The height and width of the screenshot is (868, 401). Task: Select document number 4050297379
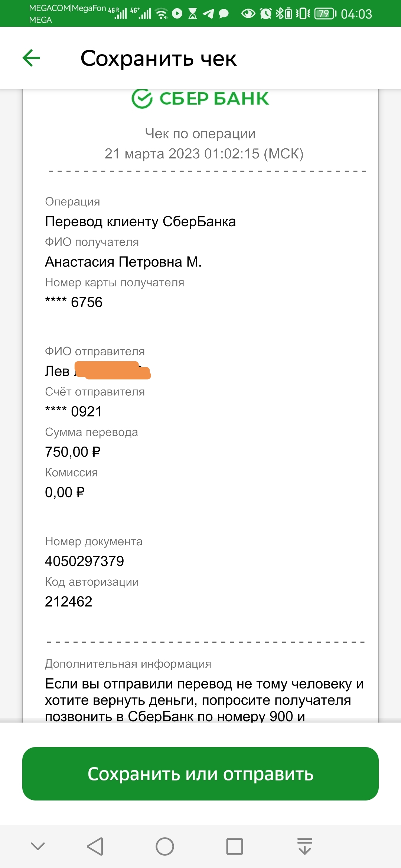[84, 561]
